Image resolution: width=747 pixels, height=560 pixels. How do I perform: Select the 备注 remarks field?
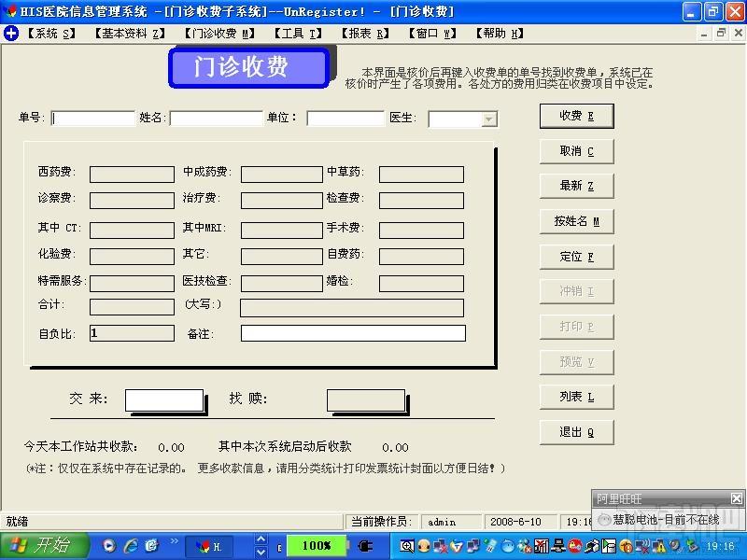pyautogui.click(x=352, y=333)
